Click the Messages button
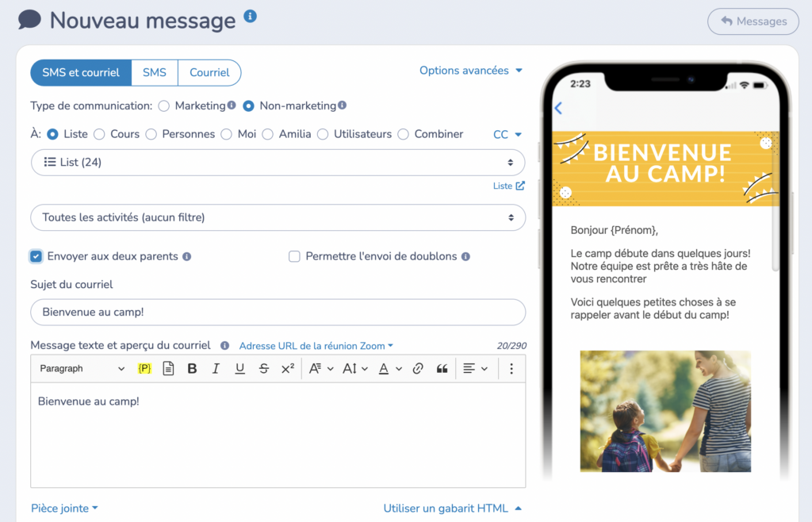 click(752, 21)
